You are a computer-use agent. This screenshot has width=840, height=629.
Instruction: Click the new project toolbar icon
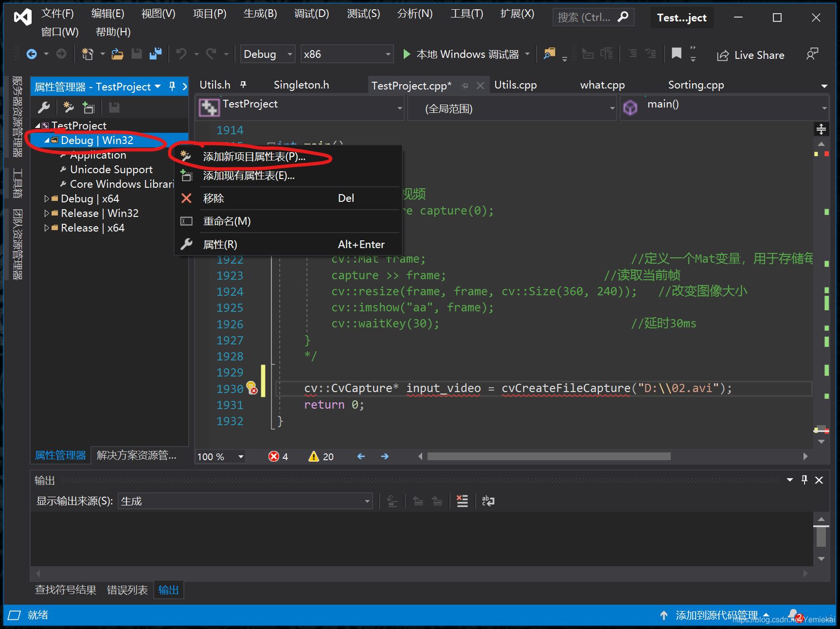click(x=88, y=54)
